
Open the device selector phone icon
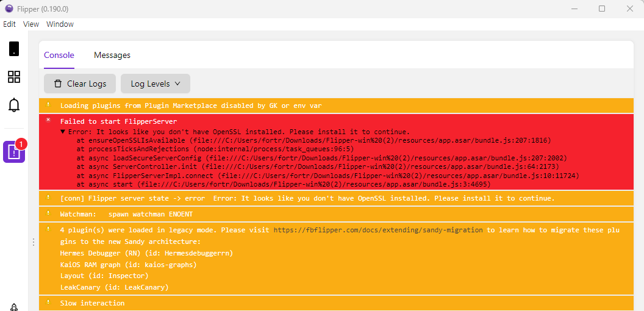[x=14, y=48]
